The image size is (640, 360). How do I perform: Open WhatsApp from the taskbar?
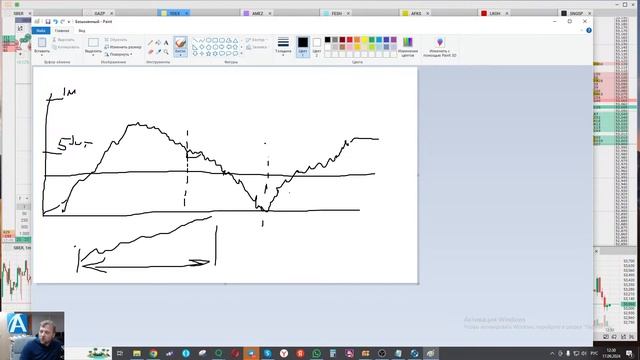(x=316, y=353)
